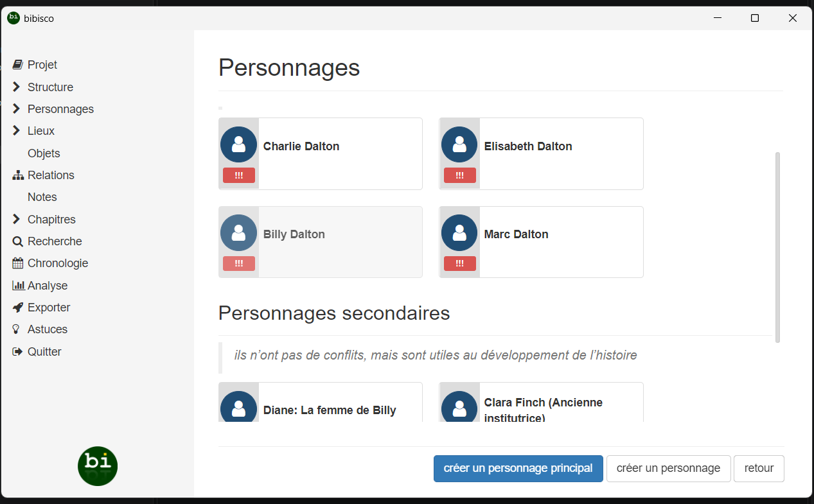The width and height of the screenshot is (814, 504).
Task: Click the book icon beside Projet
Action: [x=17, y=65]
